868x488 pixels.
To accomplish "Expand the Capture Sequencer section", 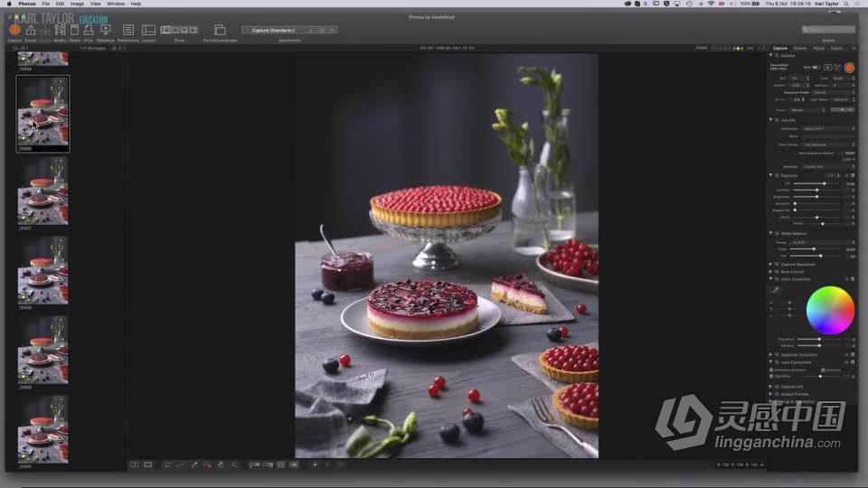I will [770, 265].
